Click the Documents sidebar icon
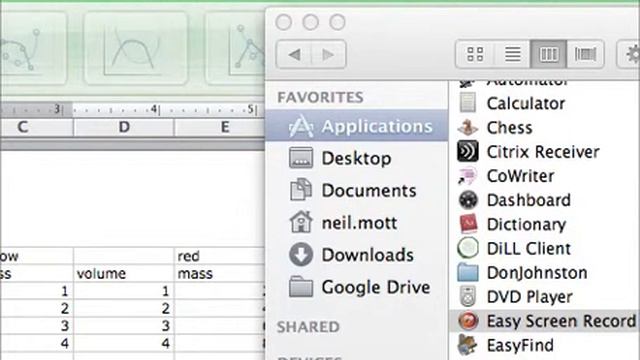 (x=301, y=190)
